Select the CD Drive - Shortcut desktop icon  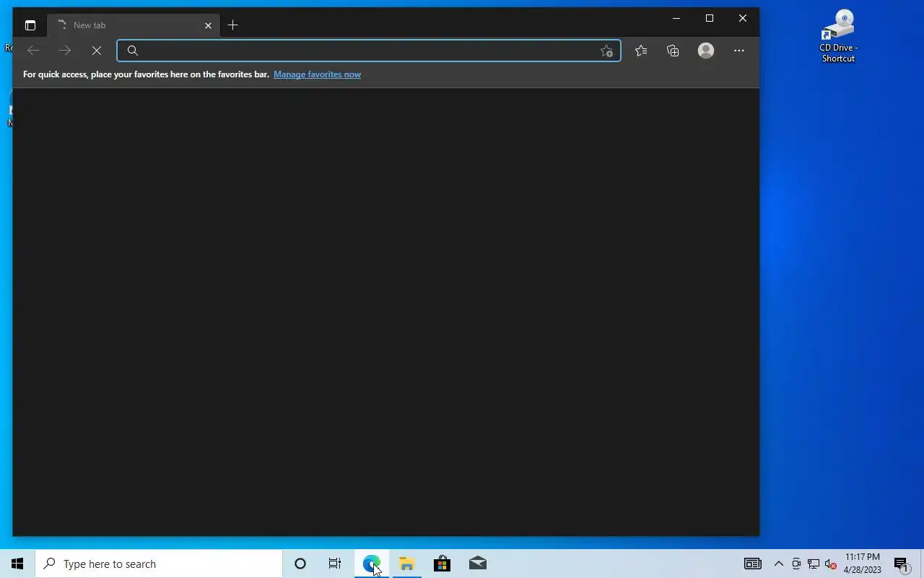click(x=838, y=36)
